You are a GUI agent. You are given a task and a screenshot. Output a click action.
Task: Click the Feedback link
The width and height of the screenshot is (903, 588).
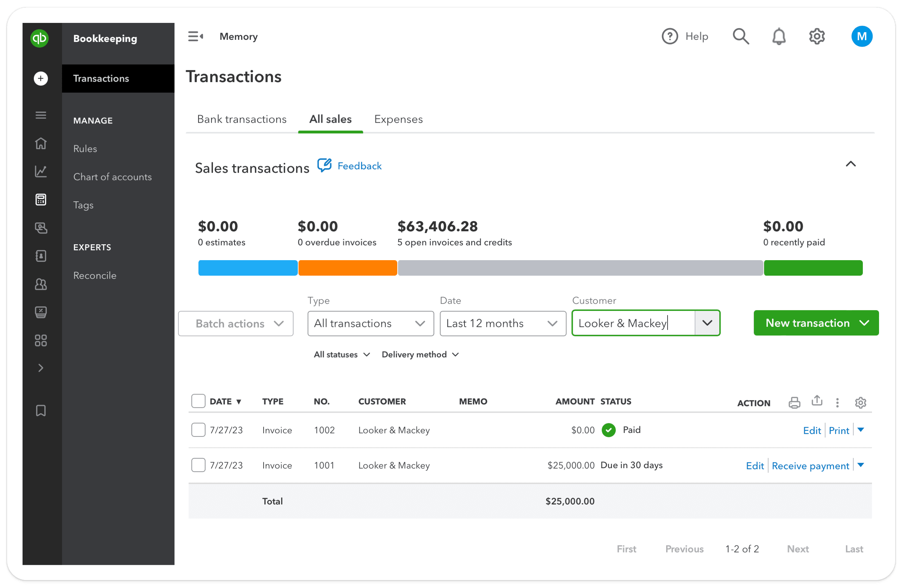[x=359, y=166]
